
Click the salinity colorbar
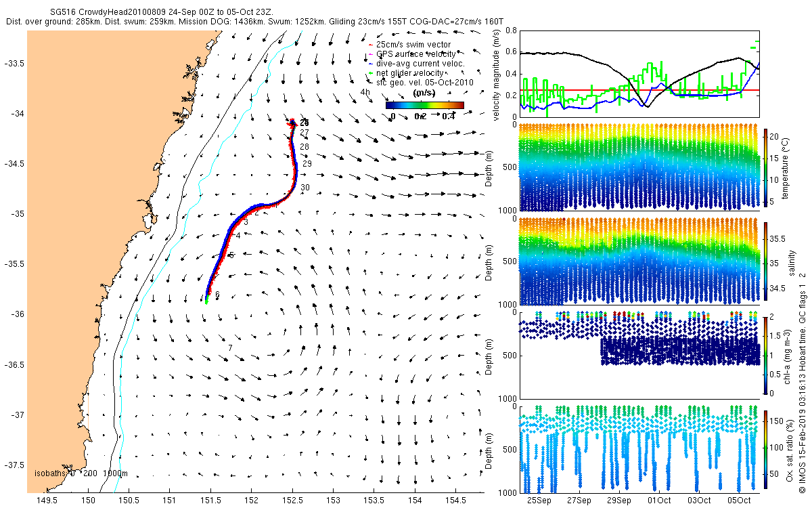coord(766,260)
